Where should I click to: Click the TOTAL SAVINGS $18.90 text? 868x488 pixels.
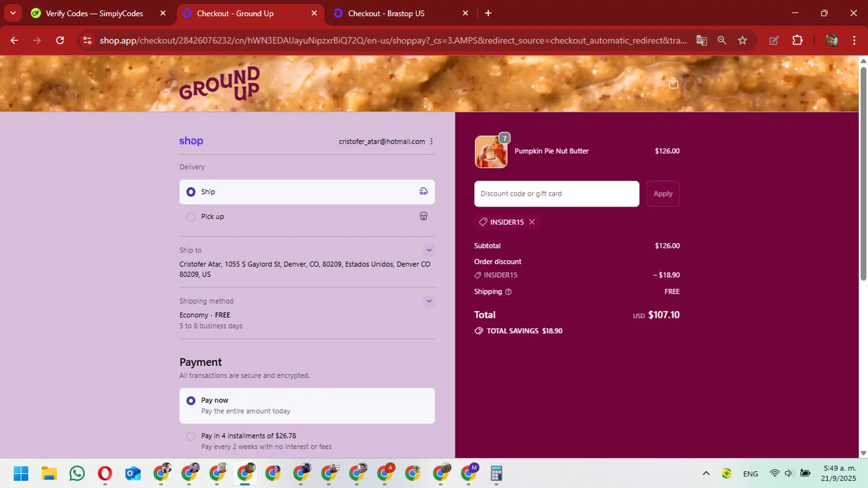[524, 331]
